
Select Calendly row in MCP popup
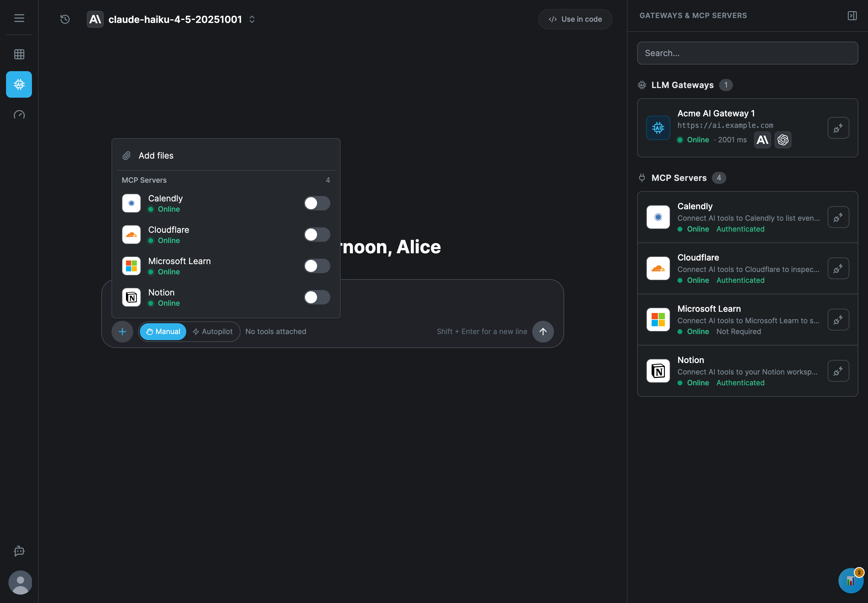coord(226,203)
